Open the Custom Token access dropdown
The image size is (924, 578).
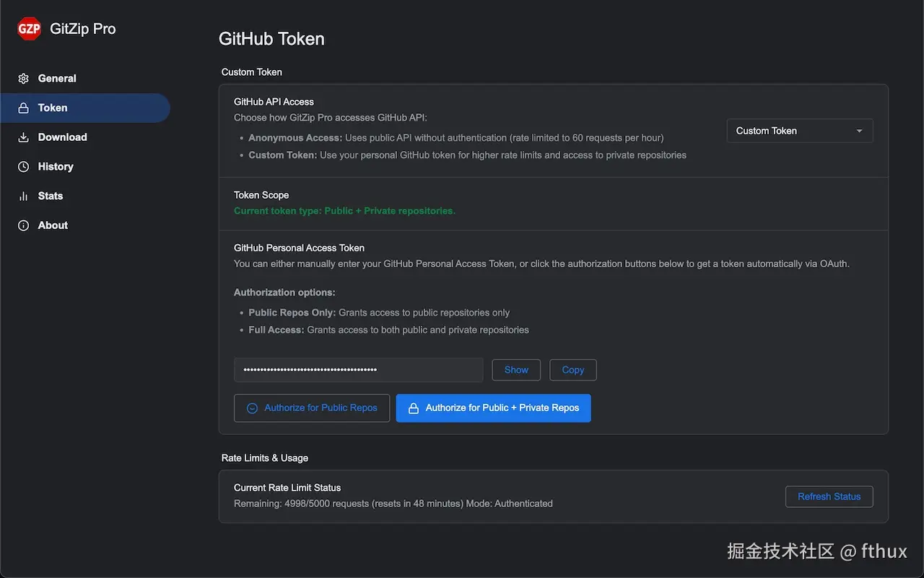pyautogui.click(x=800, y=131)
